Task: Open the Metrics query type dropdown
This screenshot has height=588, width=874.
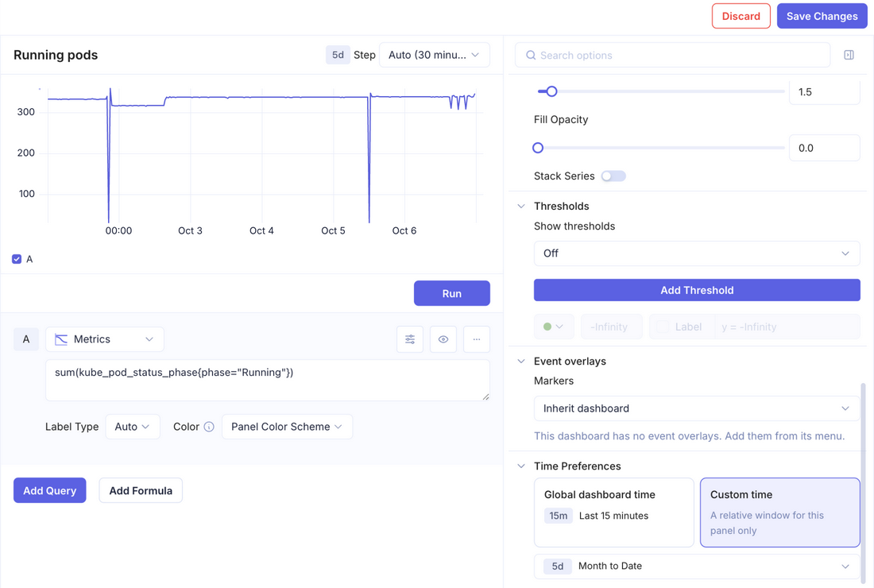Action: tap(105, 339)
